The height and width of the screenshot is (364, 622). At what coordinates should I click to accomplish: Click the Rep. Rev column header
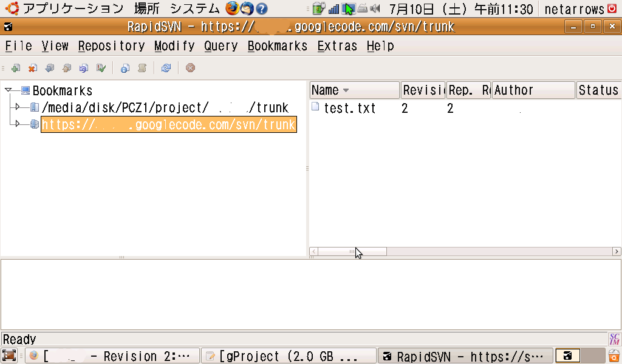[x=468, y=90]
